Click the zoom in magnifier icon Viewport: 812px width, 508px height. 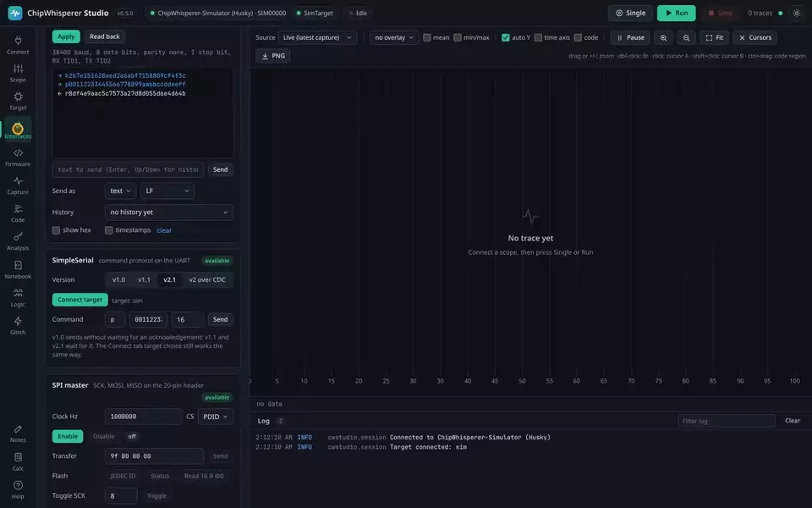click(663, 37)
